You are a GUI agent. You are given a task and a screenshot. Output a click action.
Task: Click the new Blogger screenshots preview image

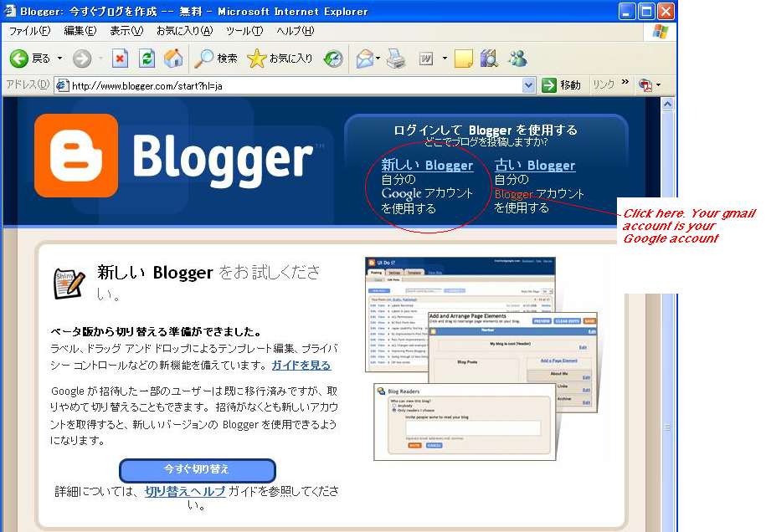tap(481, 359)
